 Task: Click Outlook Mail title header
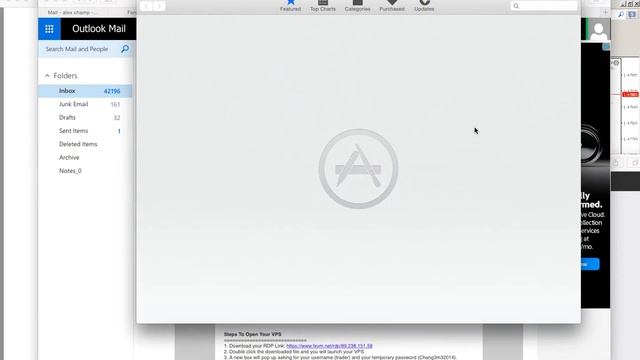(x=99, y=29)
